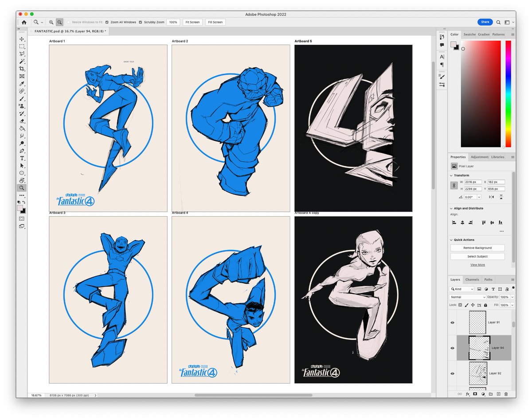Hide Layer 91 with its eye icon

point(452,322)
